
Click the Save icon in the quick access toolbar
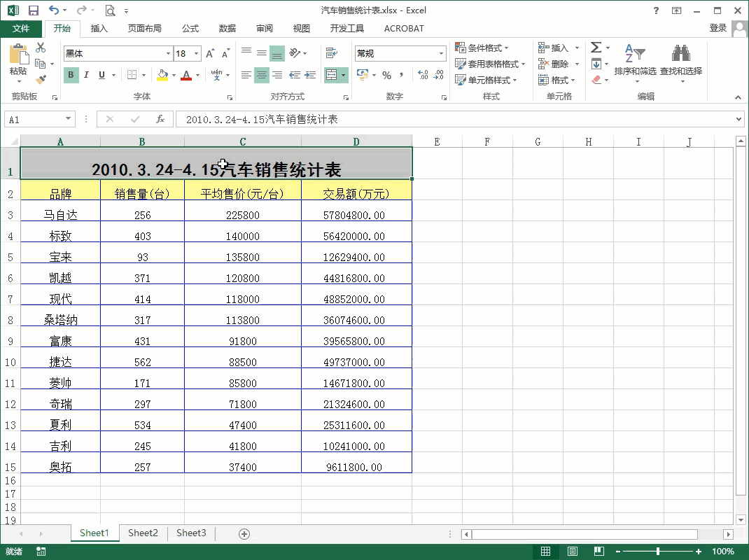(34, 10)
